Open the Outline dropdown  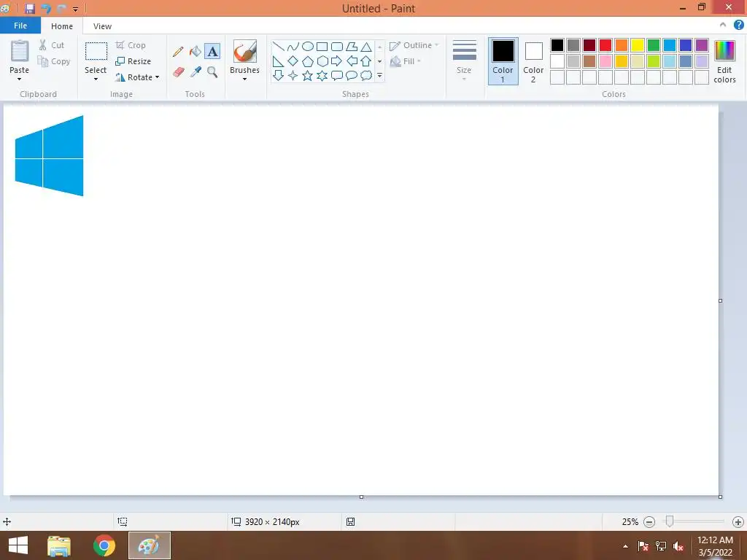pyautogui.click(x=414, y=45)
